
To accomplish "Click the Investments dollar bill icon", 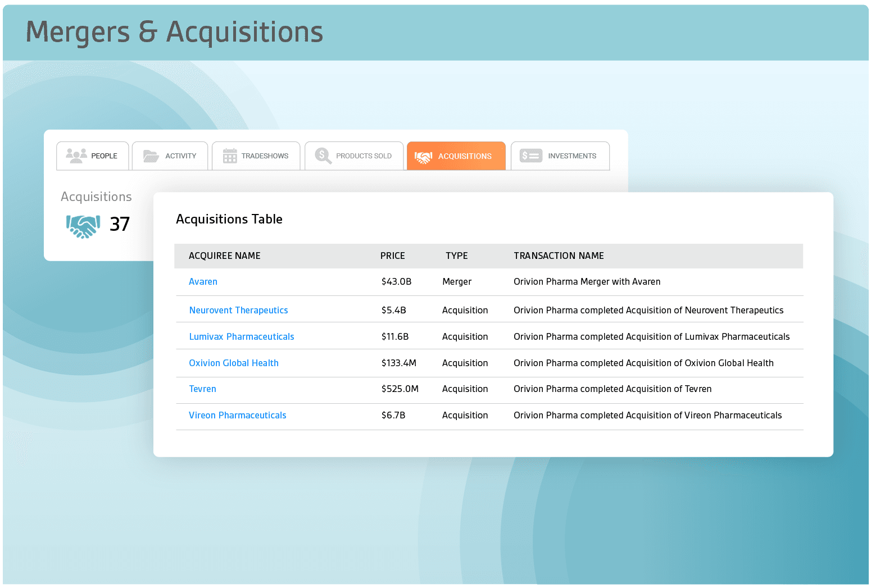I will coord(531,156).
